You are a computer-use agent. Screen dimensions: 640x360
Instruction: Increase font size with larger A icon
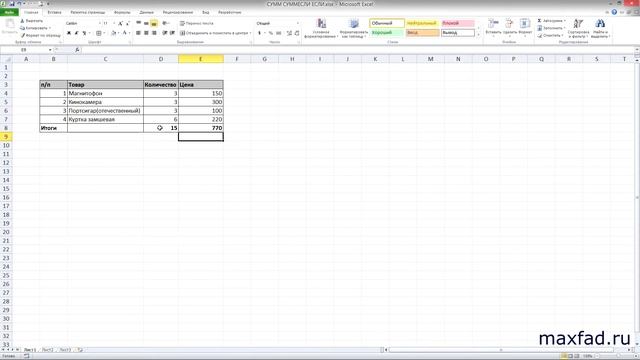click(120, 24)
